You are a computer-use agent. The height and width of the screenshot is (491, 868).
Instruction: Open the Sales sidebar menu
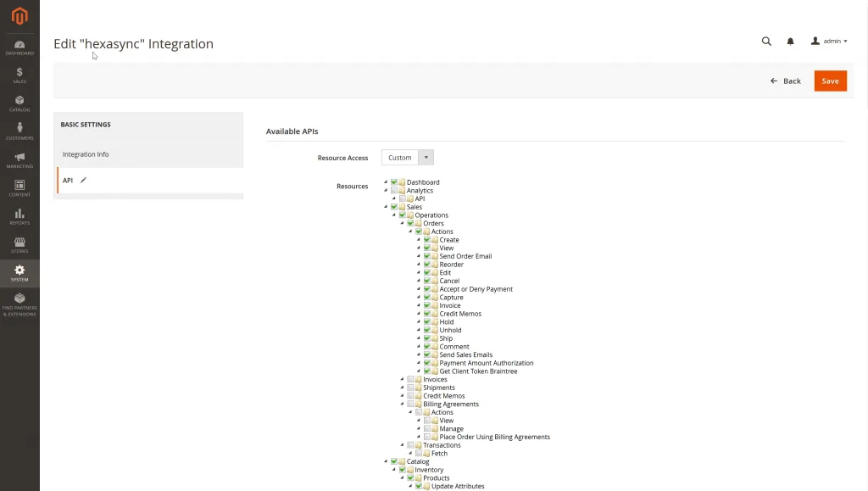[x=19, y=75]
